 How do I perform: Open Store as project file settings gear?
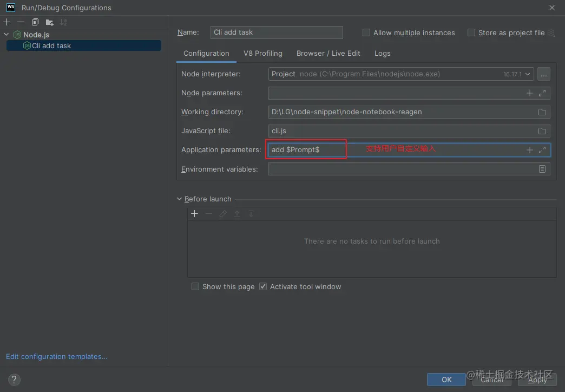click(551, 33)
